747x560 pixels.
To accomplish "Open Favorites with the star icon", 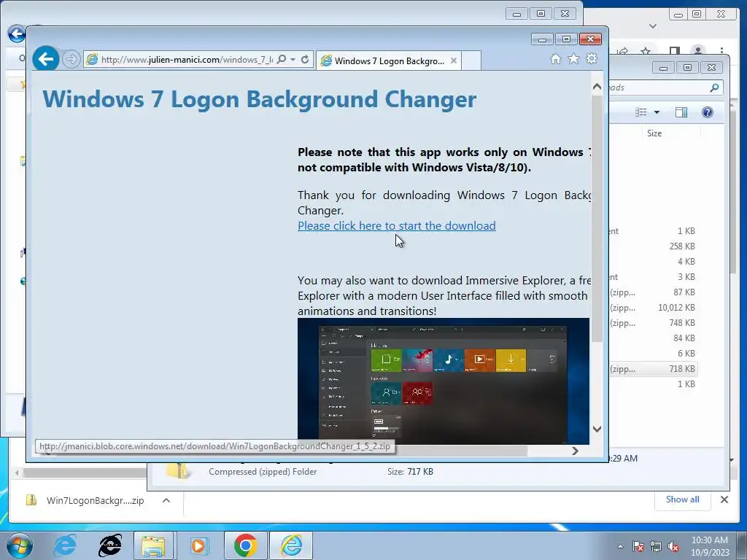I will (573, 58).
